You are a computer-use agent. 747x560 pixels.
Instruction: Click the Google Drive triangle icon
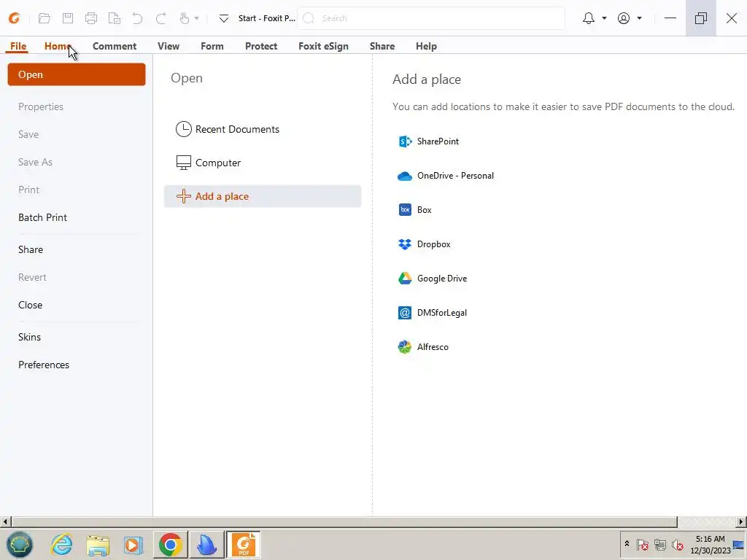coord(405,279)
